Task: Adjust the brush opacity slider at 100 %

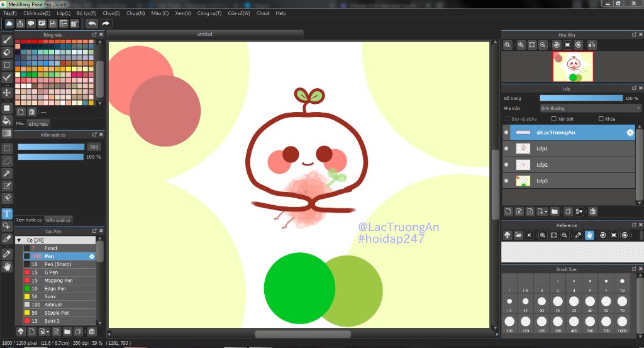Action: click(x=50, y=157)
